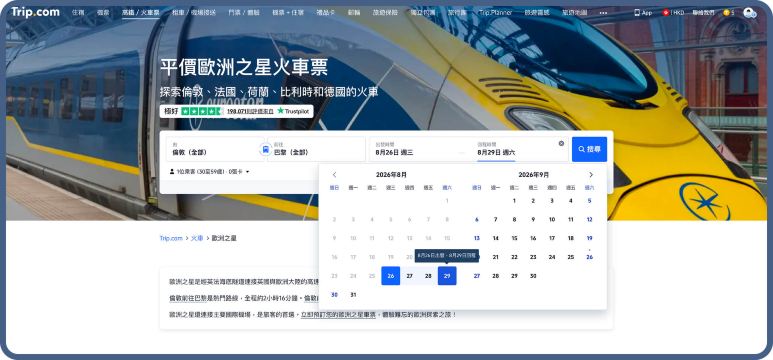Open the more menu (three dots) in navigation
The image size is (773, 360).
(603, 13)
